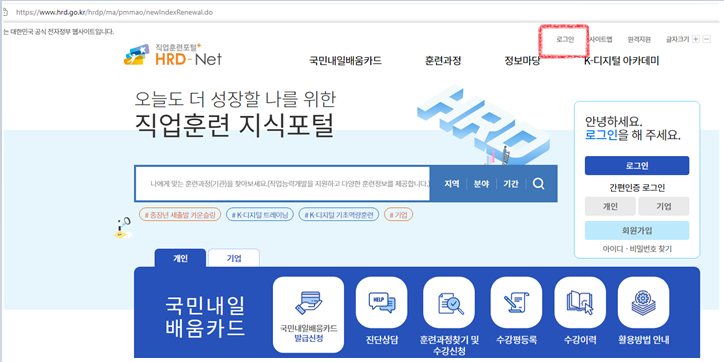
Task: Click blue 로그인 text in greeting
Action: click(601, 135)
